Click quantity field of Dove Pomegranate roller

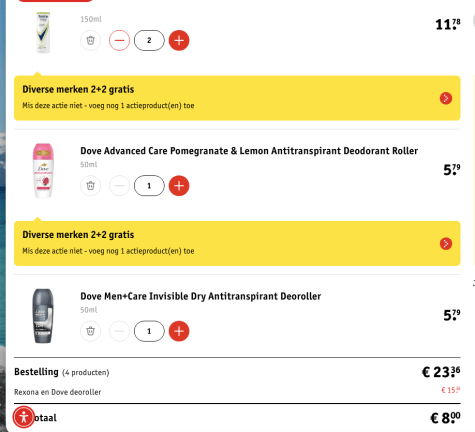149,186
